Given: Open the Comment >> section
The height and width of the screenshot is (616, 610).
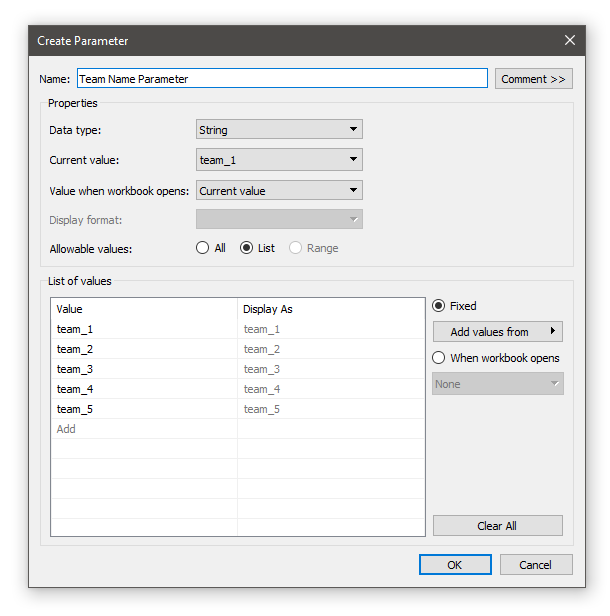Looking at the screenshot, I should tap(533, 79).
